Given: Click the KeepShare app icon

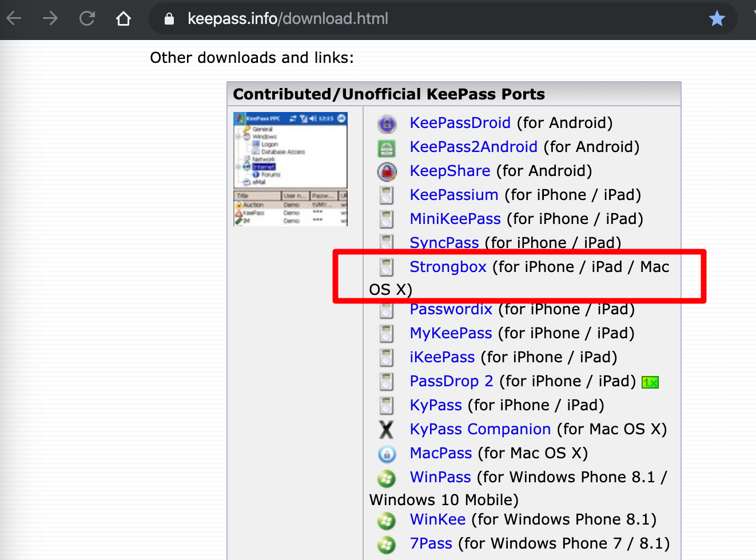Looking at the screenshot, I should click(x=387, y=172).
